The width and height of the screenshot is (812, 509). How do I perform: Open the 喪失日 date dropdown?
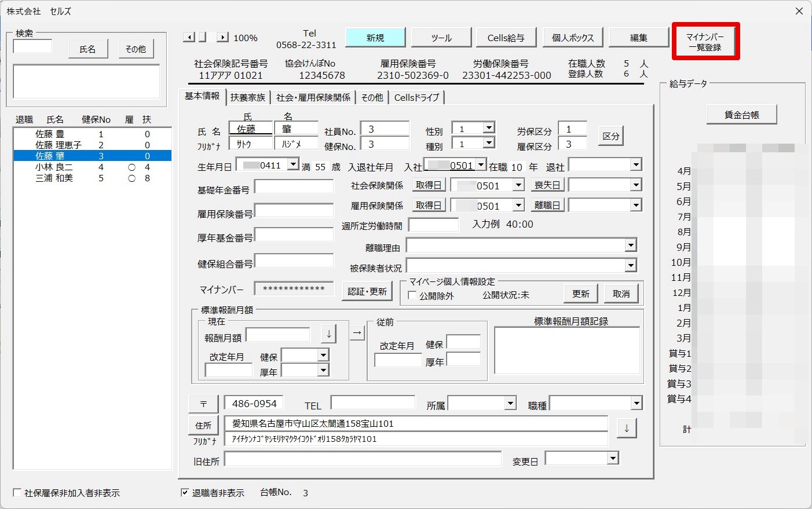pos(636,185)
